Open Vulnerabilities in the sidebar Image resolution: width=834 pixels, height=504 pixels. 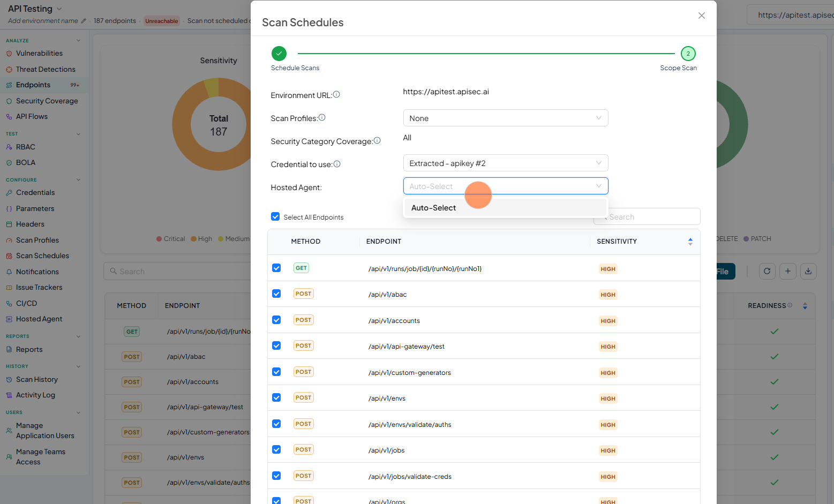(39, 54)
